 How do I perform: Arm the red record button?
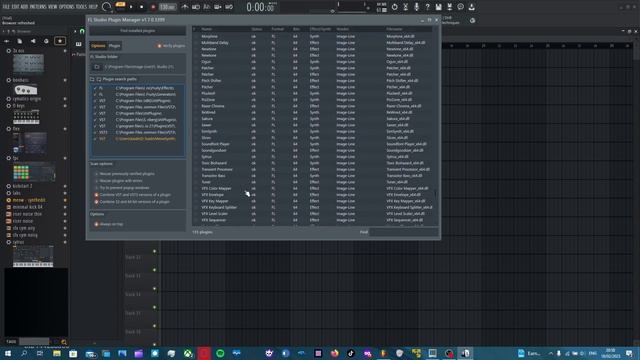pyautogui.click(x=153, y=7)
